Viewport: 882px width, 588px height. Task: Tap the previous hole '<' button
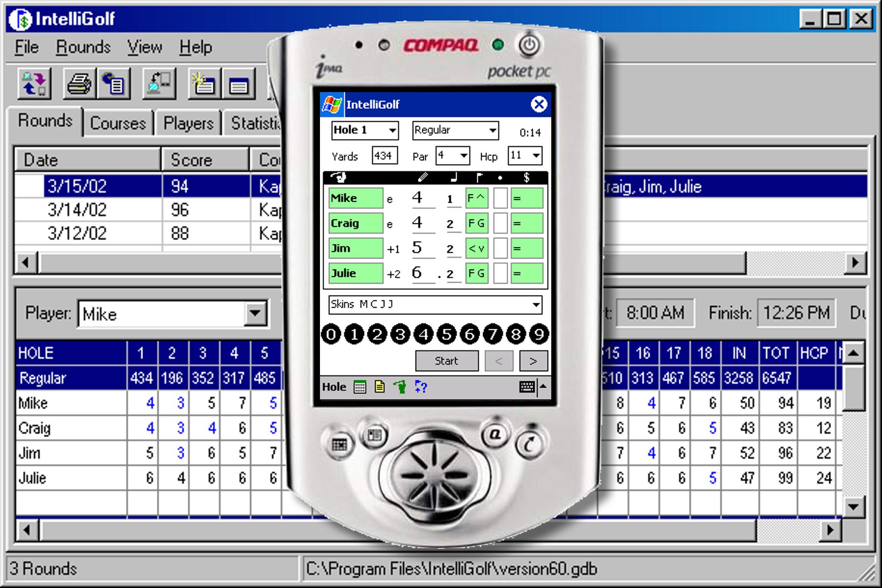tap(499, 361)
